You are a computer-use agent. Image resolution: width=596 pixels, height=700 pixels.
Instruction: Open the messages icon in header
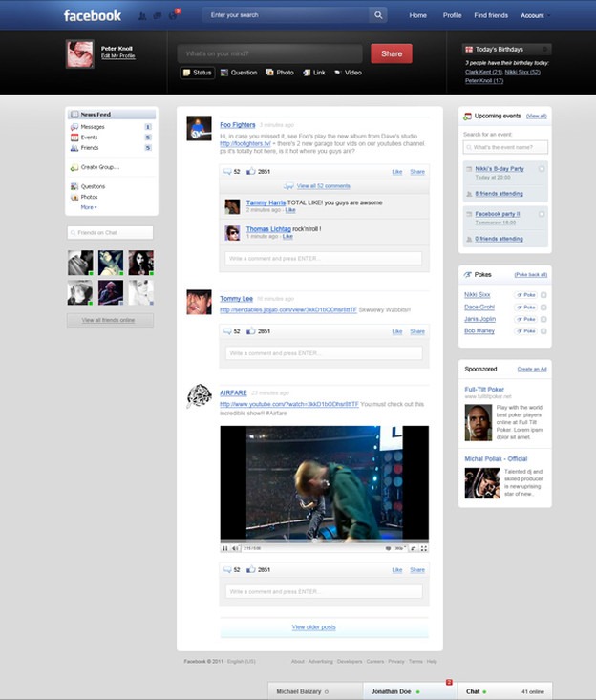pos(158,16)
